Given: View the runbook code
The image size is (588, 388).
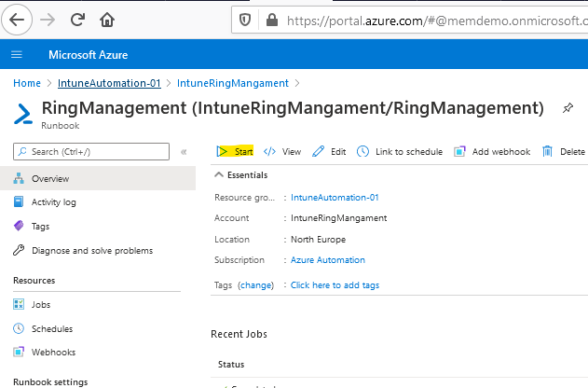Looking at the screenshot, I should coord(282,152).
